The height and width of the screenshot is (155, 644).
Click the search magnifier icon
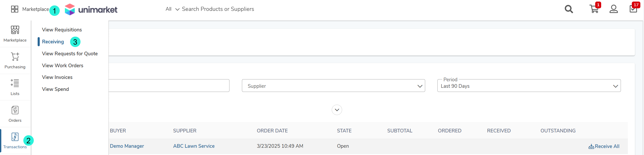(569, 9)
